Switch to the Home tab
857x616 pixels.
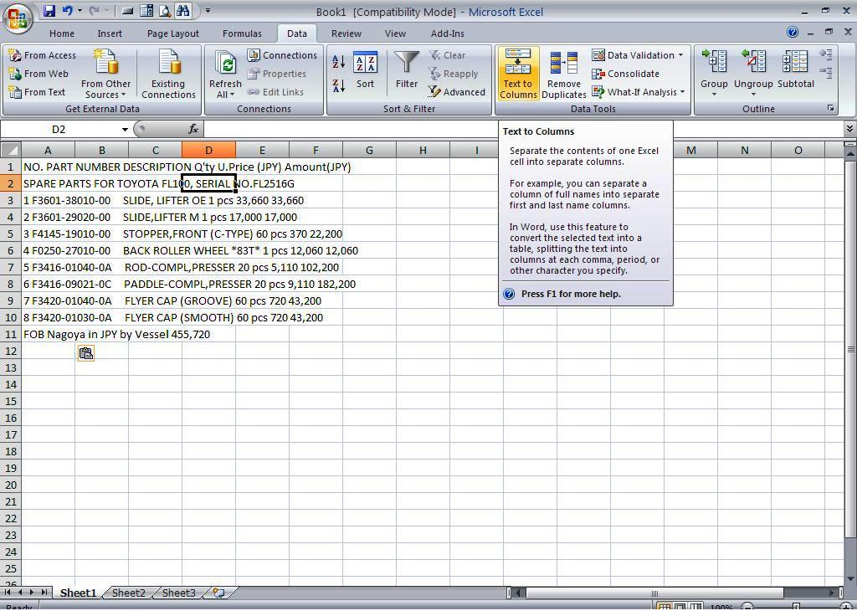(62, 33)
